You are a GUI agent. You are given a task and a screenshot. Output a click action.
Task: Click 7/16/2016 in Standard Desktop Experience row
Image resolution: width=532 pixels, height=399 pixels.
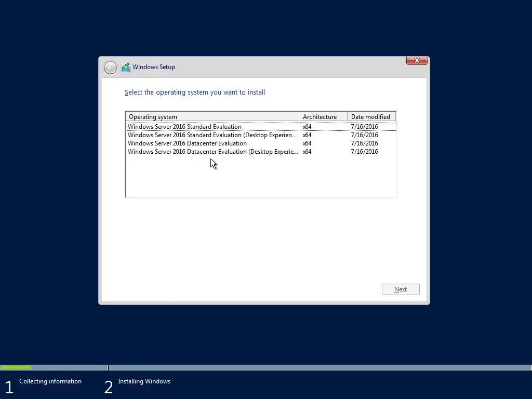click(x=364, y=135)
